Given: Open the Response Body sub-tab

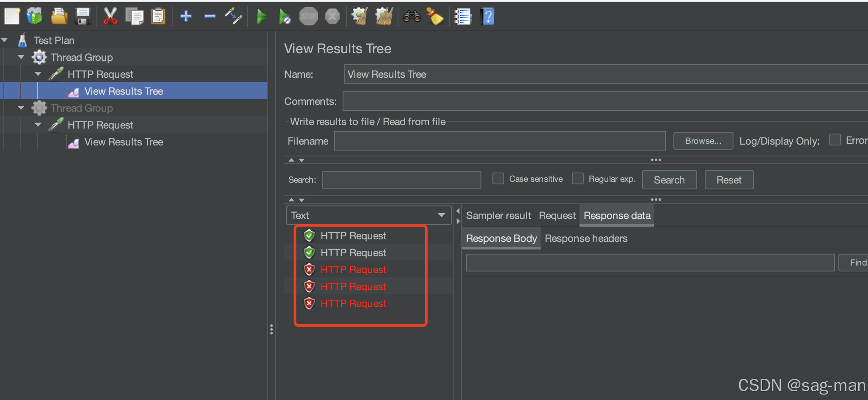Looking at the screenshot, I should point(501,238).
